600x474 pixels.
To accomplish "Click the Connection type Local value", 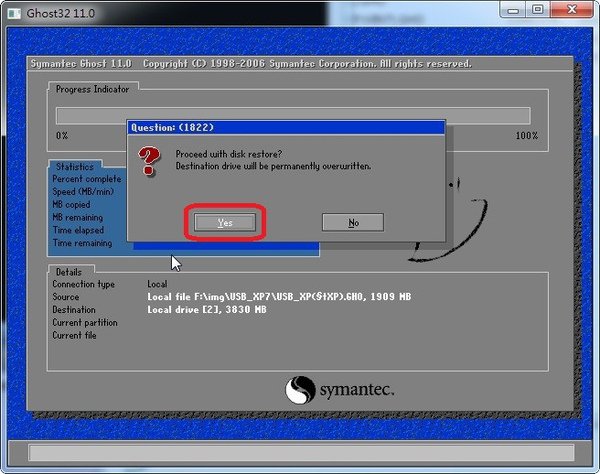I will (157, 284).
